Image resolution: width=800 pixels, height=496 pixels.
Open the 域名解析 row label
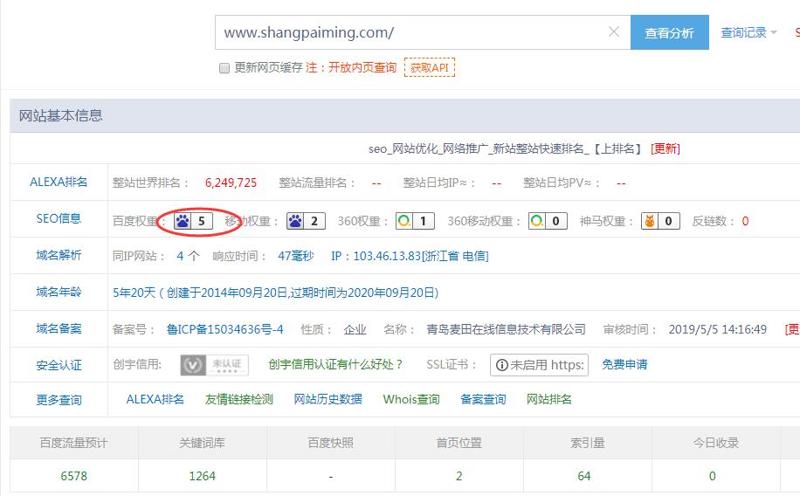(x=59, y=255)
